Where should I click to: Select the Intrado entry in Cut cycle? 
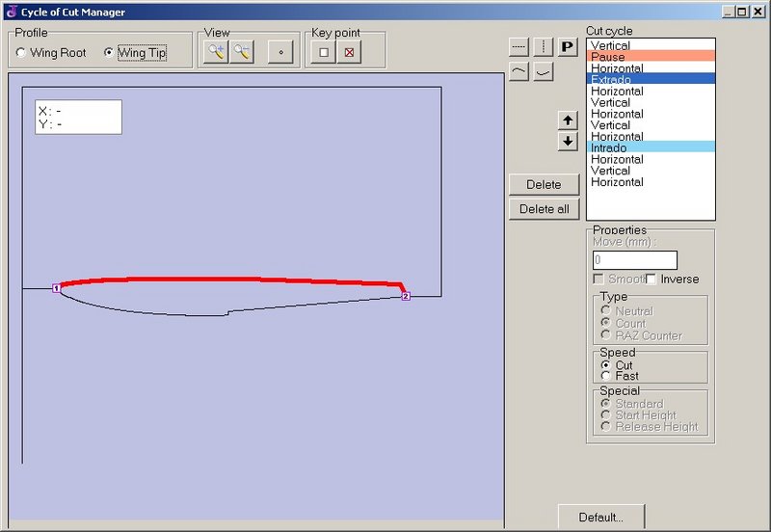651,147
